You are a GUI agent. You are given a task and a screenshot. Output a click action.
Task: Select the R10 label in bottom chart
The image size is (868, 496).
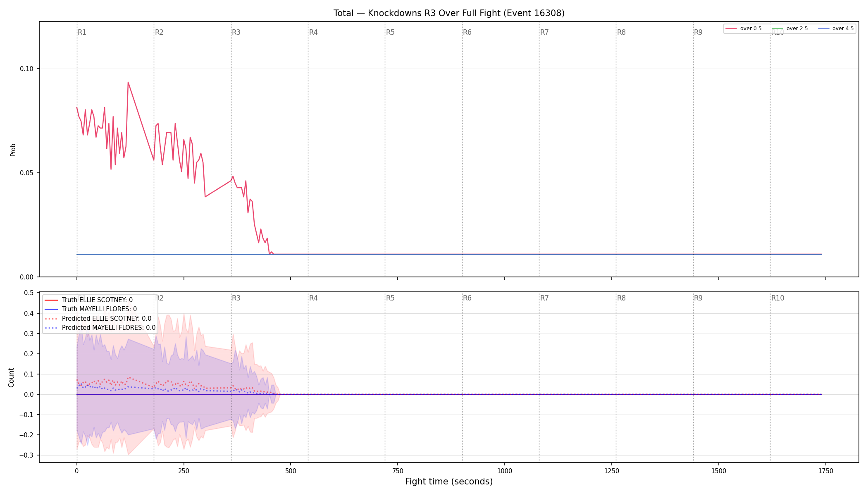click(x=777, y=298)
